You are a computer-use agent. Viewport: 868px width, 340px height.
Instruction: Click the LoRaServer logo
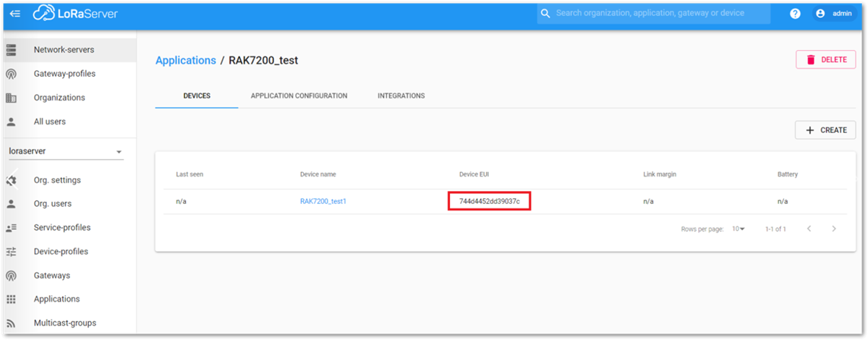[75, 14]
